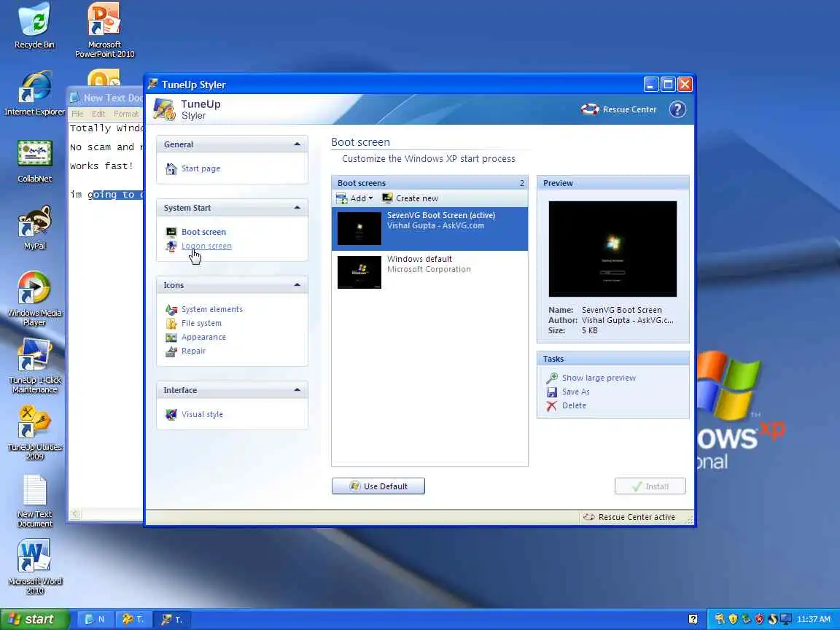Open Edit menu in Notepad window

[x=98, y=114]
